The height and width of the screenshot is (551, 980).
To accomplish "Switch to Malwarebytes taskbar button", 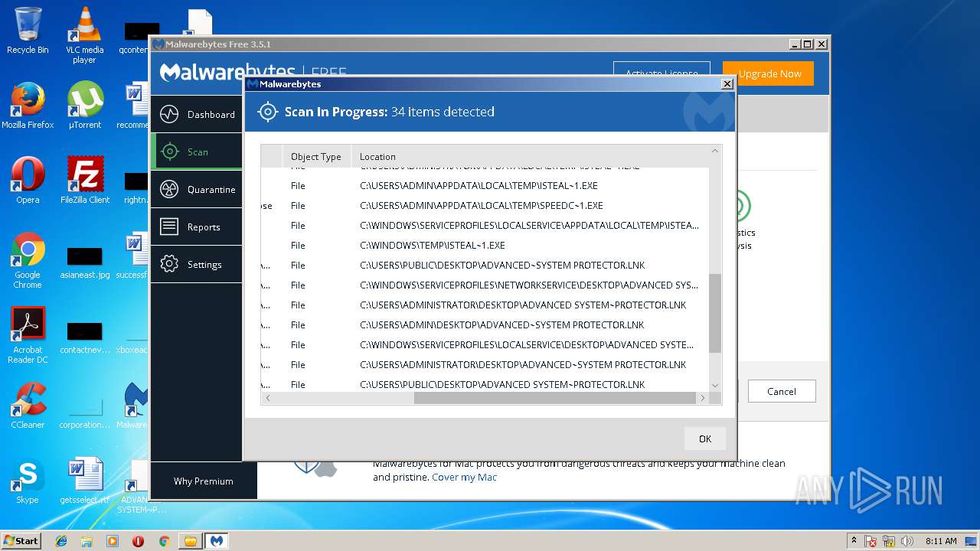I will (217, 541).
